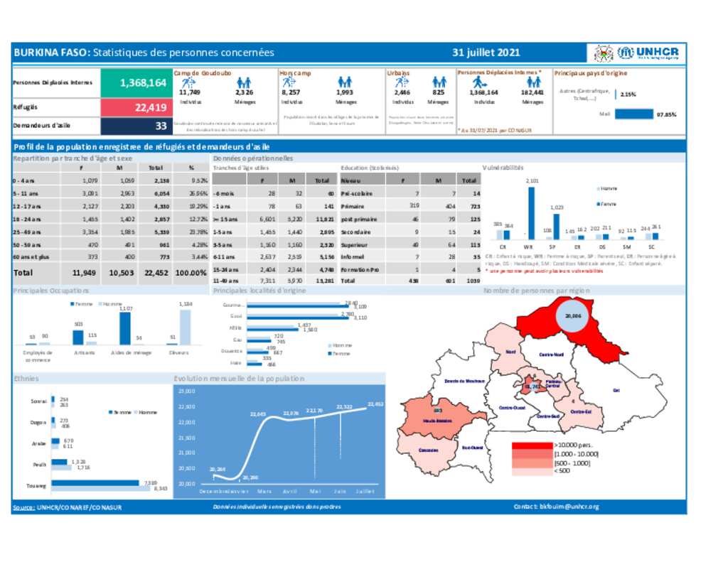This screenshot has width=728, height=562.
Task: Click the Cascades region on the map
Action: [x=428, y=450]
